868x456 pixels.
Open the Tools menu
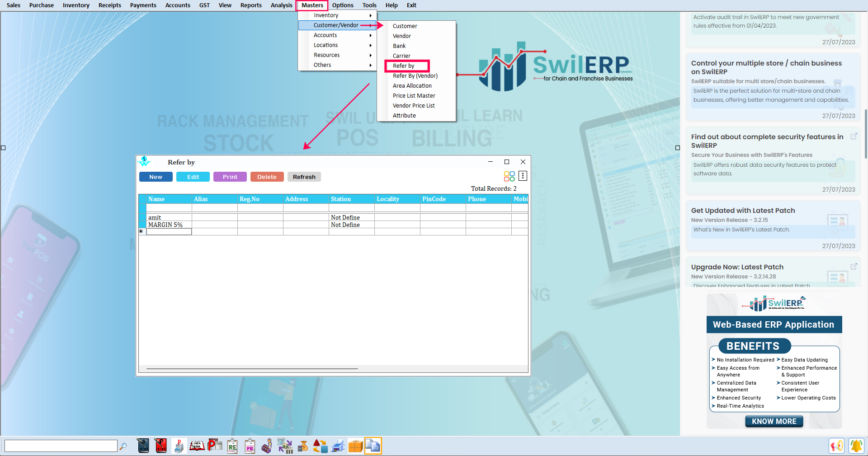coord(369,5)
